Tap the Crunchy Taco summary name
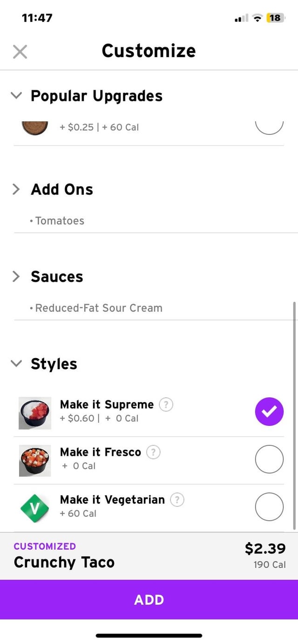 (64, 562)
